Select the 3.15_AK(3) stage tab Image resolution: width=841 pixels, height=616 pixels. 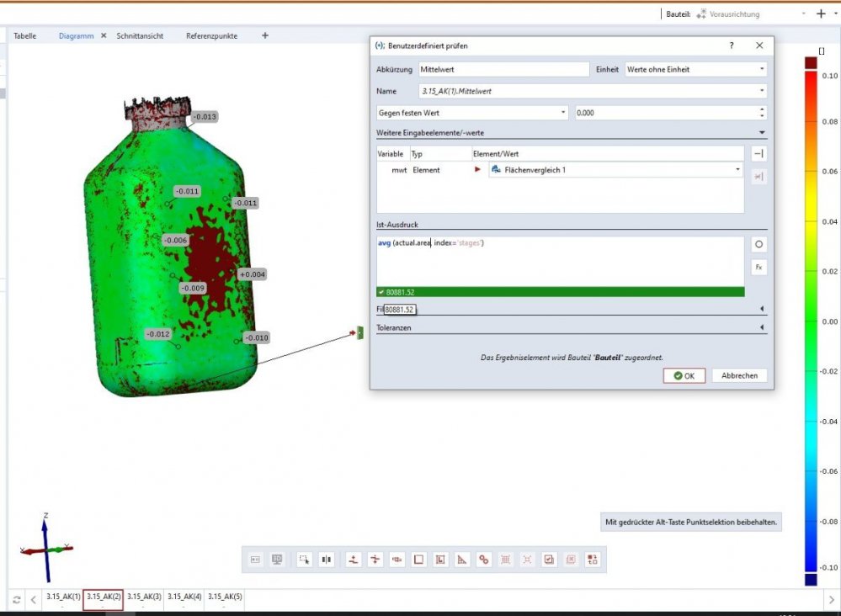pos(144,597)
